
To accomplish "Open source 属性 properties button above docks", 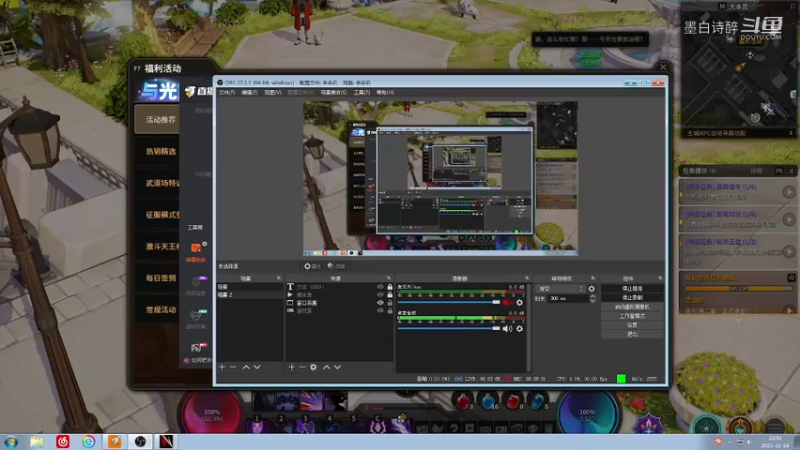I will (312, 266).
